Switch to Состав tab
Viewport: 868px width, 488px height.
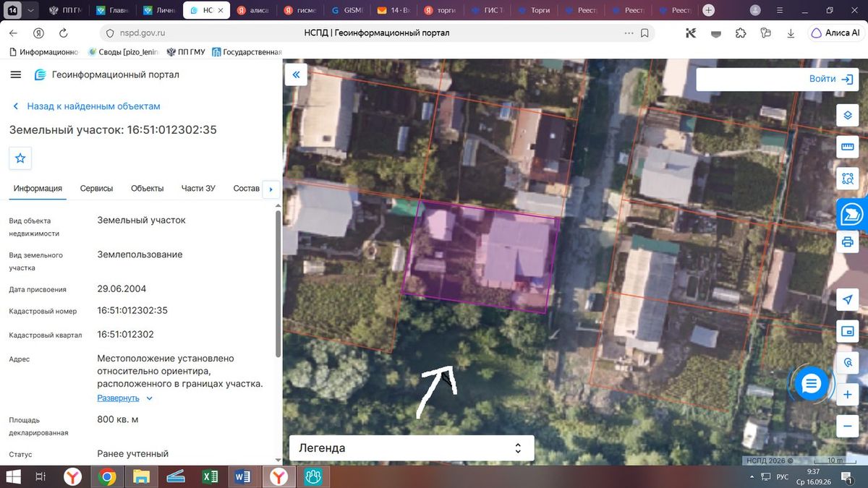click(x=246, y=189)
